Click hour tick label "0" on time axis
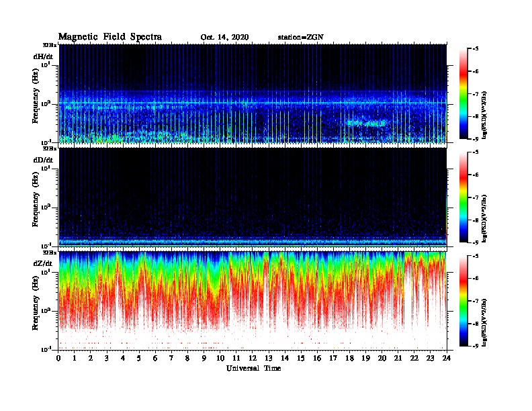The height and width of the screenshot is (411, 532). (58, 359)
